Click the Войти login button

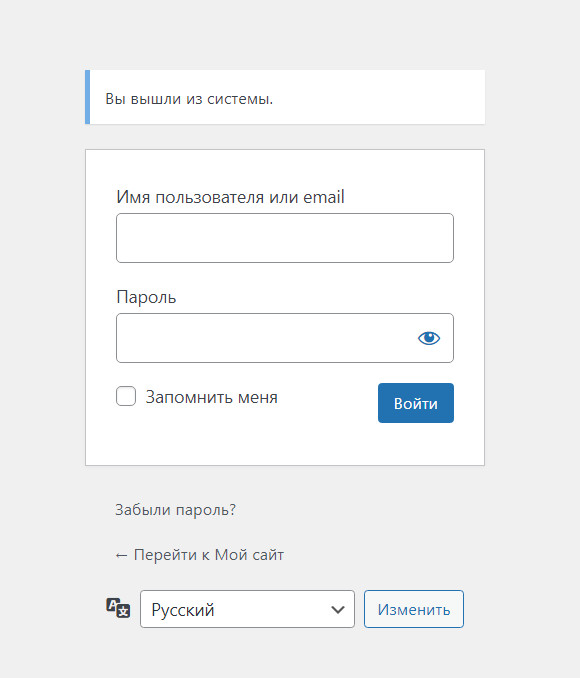click(416, 403)
